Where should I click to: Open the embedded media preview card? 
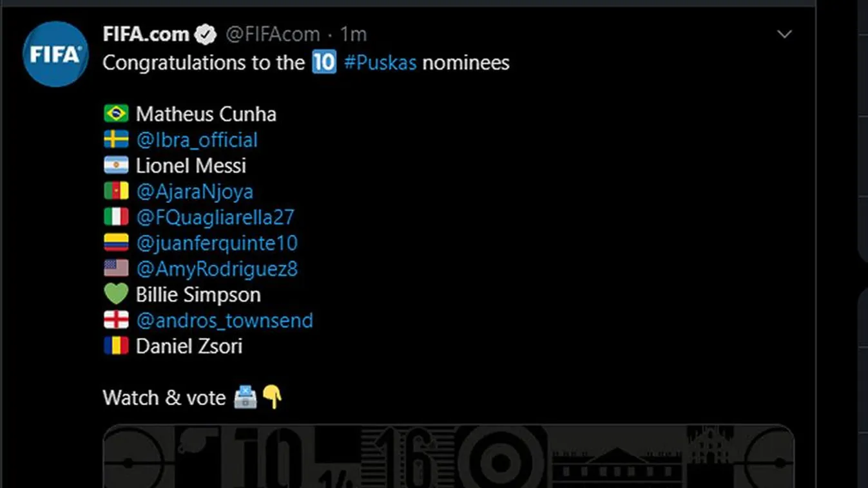(x=448, y=456)
